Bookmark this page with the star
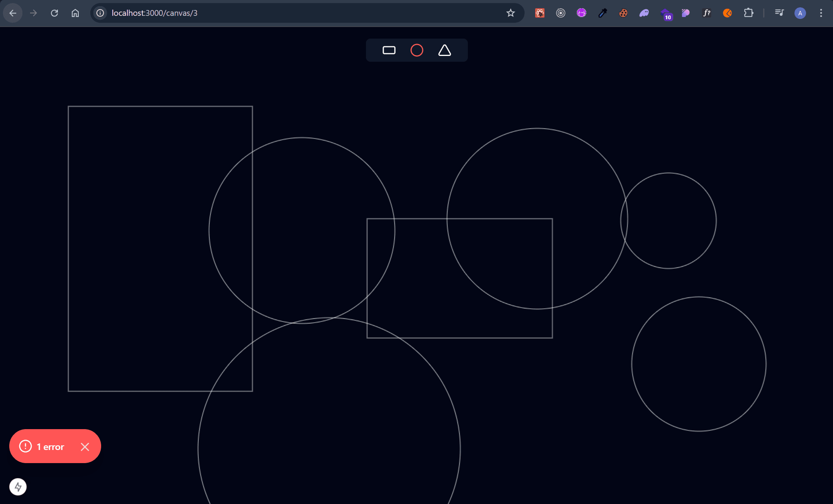The height and width of the screenshot is (504, 833). click(x=510, y=13)
